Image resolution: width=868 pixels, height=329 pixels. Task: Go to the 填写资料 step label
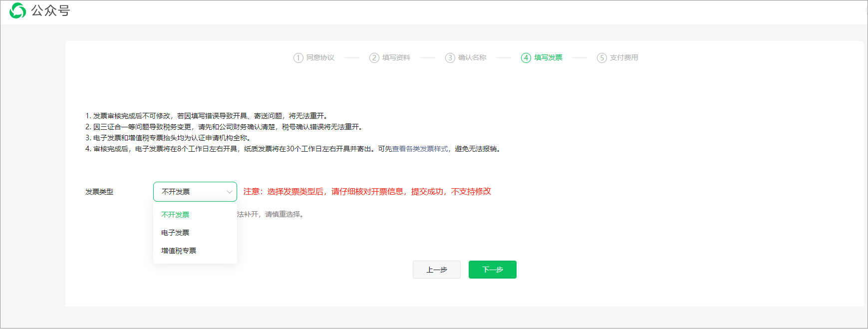tap(396, 58)
